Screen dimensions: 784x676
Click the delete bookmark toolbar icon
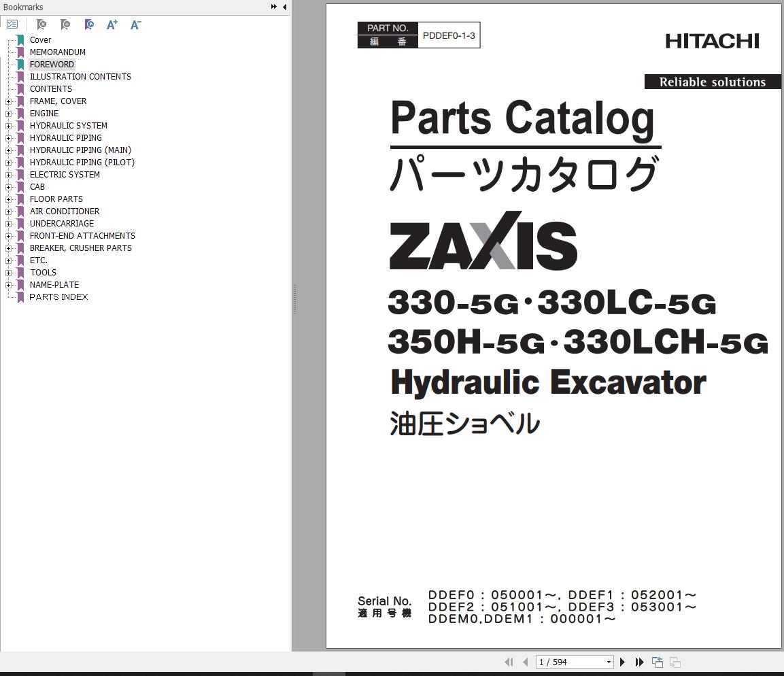click(x=41, y=24)
